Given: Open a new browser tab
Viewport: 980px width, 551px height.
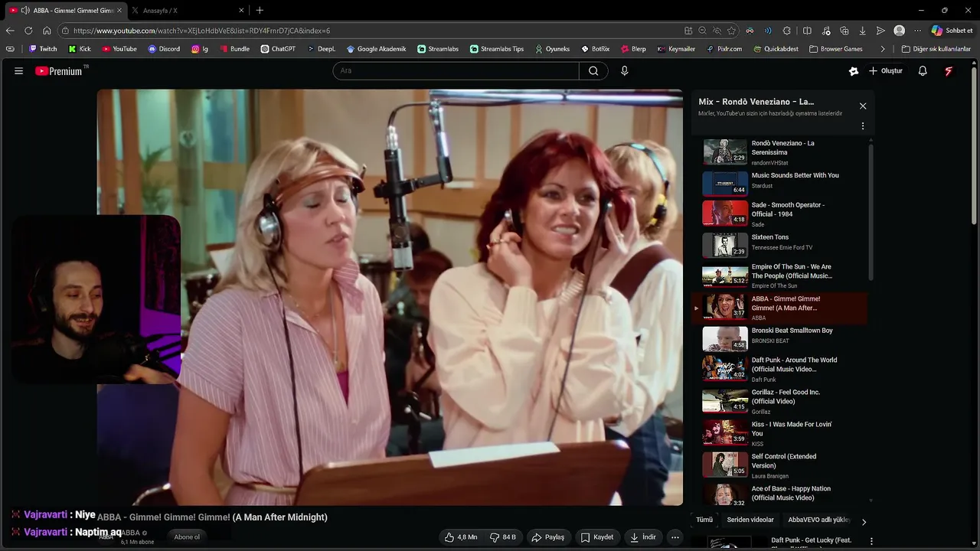Looking at the screenshot, I should [x=260, y=11].
